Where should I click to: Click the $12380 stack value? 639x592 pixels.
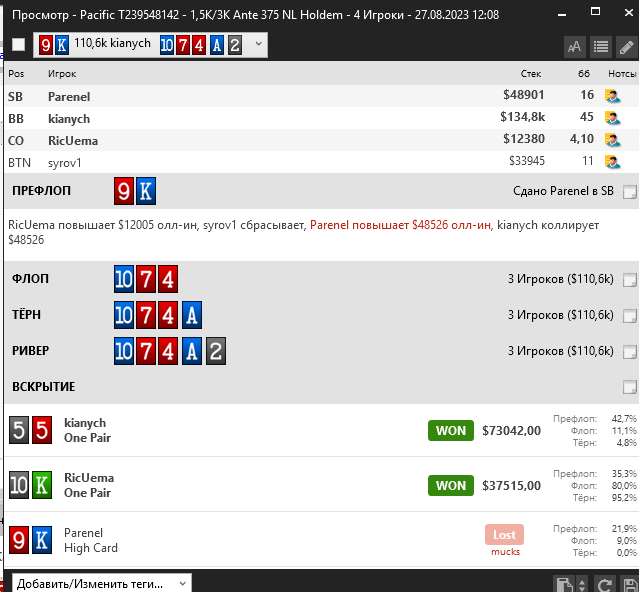click(x=524, y=139)
